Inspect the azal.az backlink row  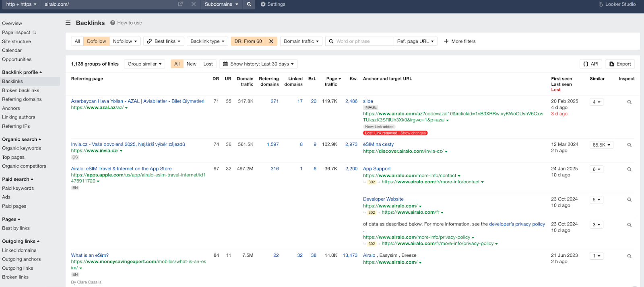(x=629, y=102)
